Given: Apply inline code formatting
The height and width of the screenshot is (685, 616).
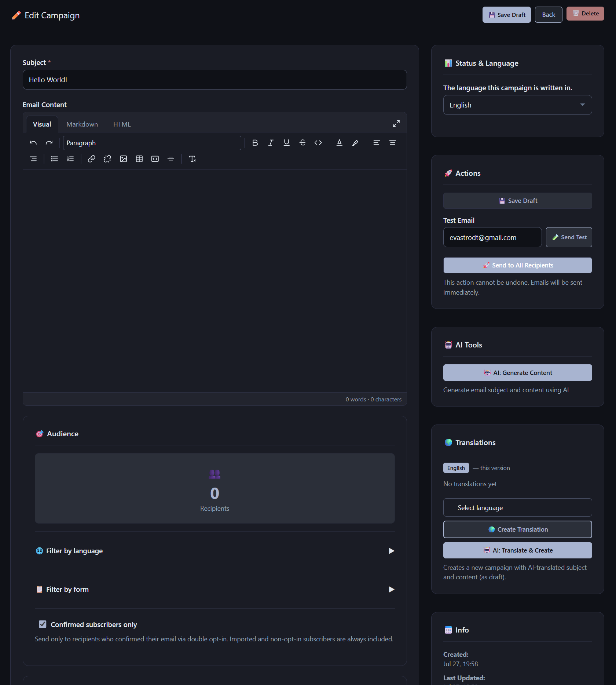Looking at the screenshot, I should 318,143.
